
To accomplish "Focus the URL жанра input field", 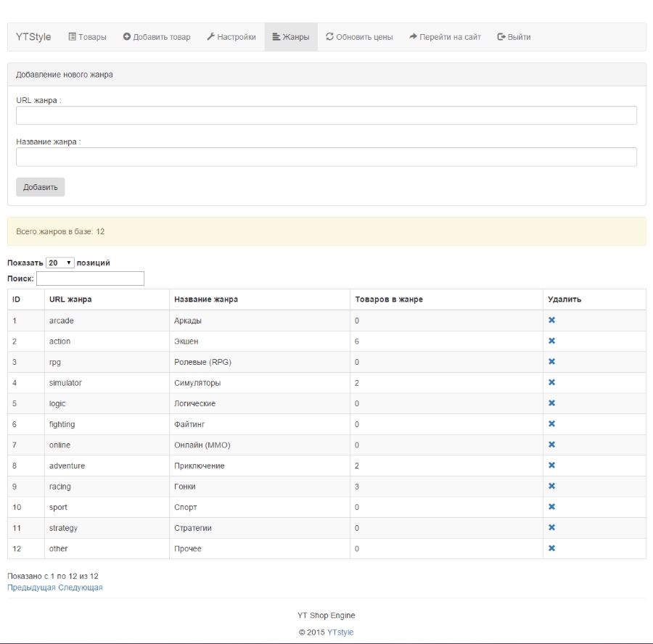I will click(326, 116).
